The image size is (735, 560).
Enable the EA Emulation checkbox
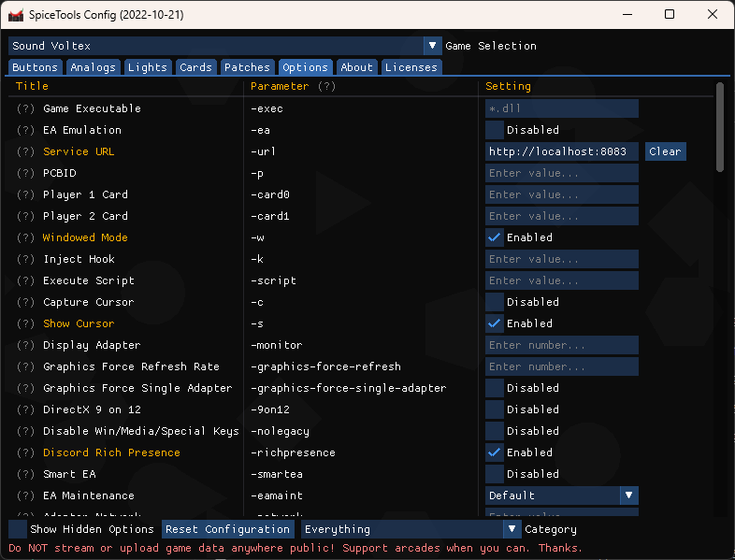pos(495,130)
